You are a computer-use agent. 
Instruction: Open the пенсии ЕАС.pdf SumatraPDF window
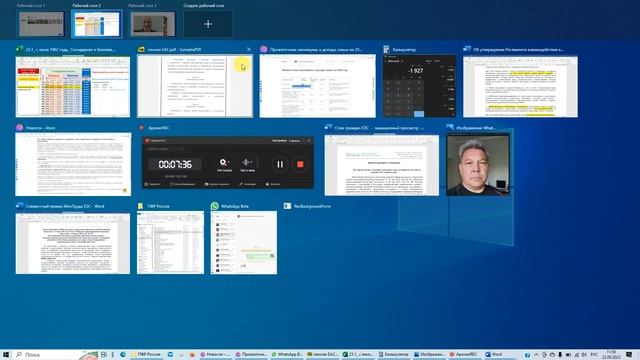pyautogui.click(x=195, y=86)
